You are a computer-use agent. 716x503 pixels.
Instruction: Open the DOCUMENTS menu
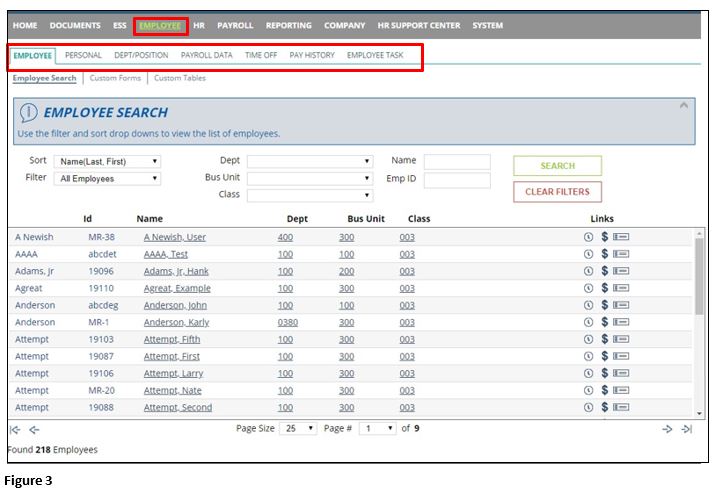tap(75, 26)
